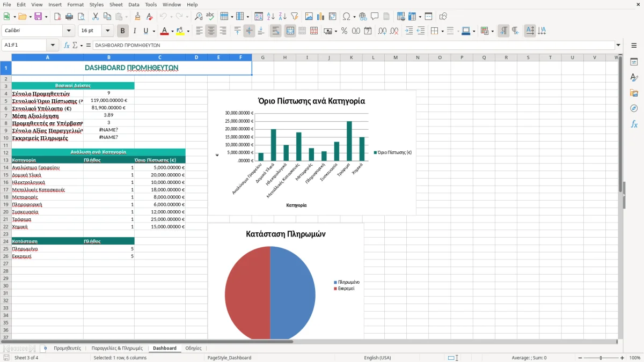Click the Save document icon

click(38, 17)
